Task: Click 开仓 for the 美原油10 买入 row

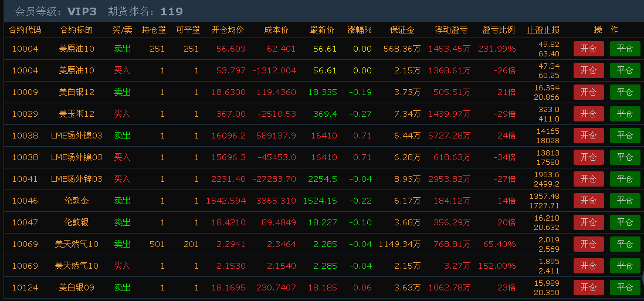Action: [588, 70]
